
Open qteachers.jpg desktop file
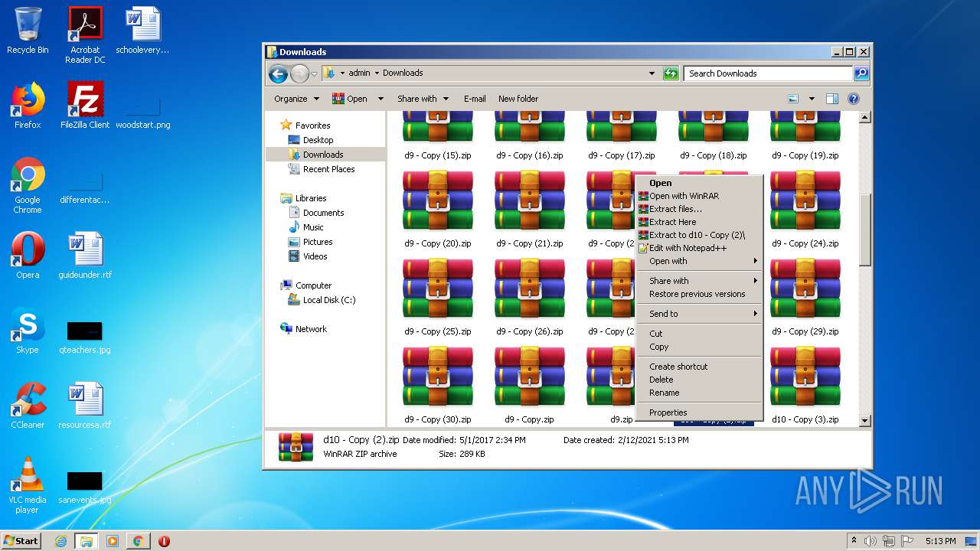tap(85, 337)
